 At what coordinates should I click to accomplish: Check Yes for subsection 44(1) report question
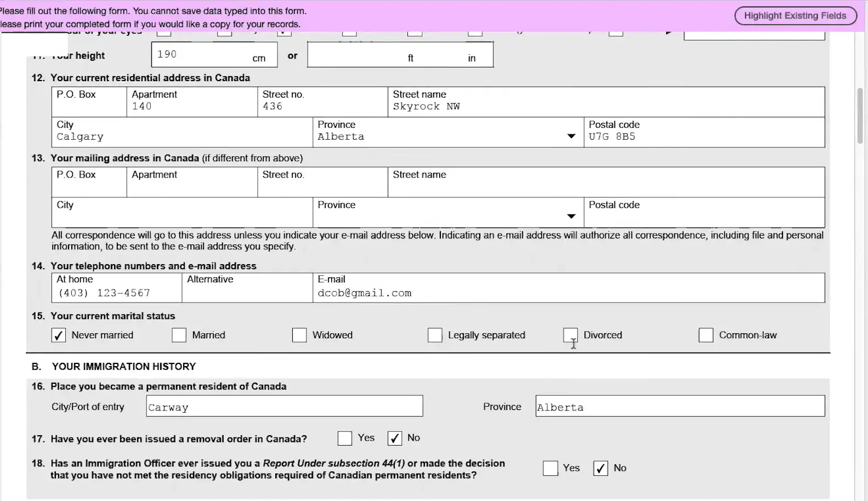point(550,469)
